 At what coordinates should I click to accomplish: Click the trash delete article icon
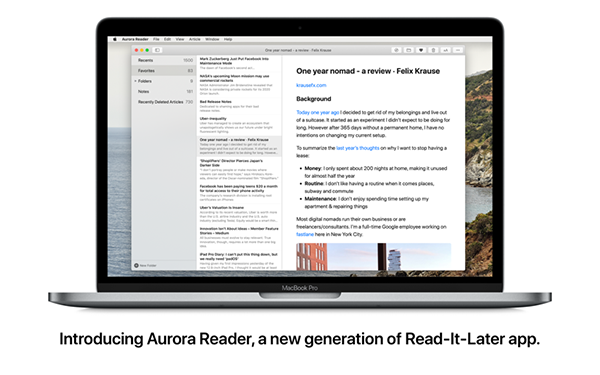click(x=433, y=50)
